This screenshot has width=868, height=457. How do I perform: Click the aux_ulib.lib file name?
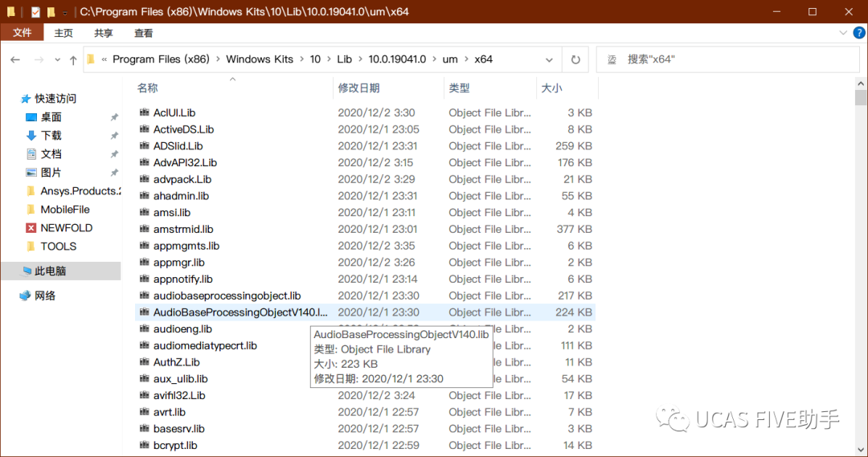[x=181, y=379]
